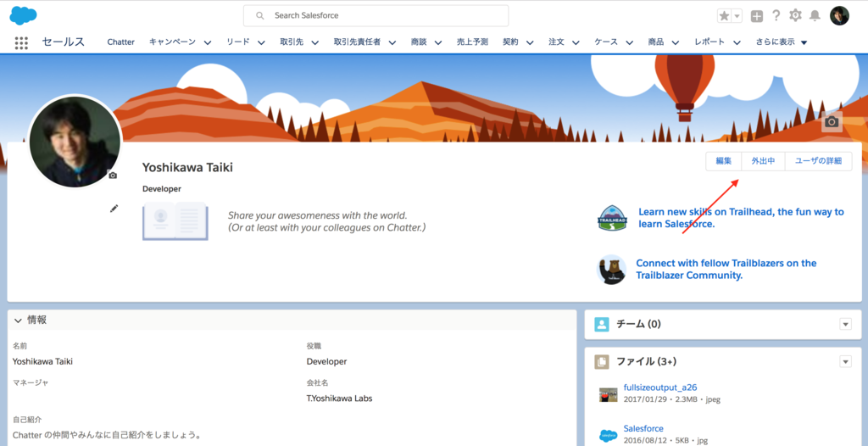Open the Learn new skills on Trailhead link
This screenshot has height=446, width=868.
coord(741,218)
